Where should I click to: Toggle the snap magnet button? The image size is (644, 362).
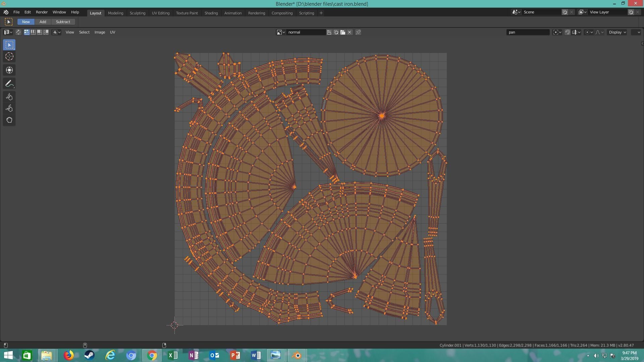click(567, 32)
